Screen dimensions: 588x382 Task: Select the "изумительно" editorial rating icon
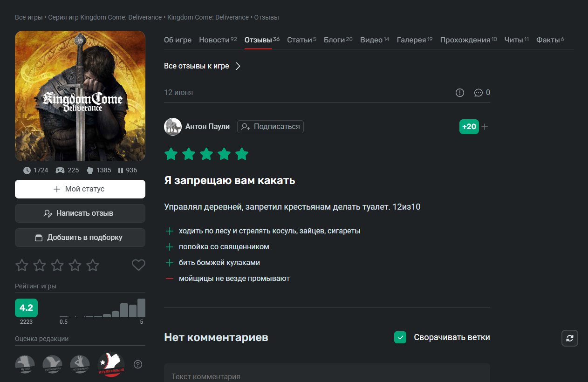(x=111, y=364)
